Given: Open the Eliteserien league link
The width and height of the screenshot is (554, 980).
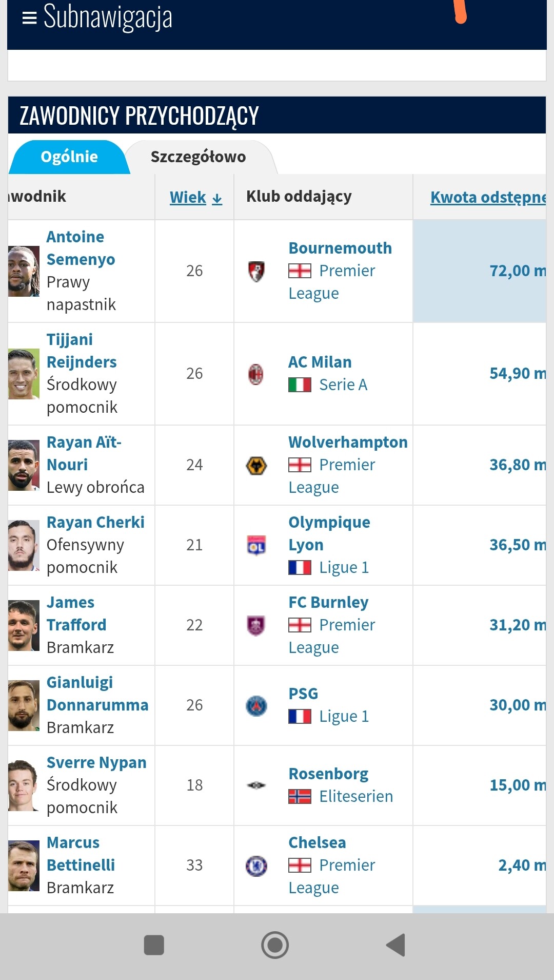Looking at the screenshot, I should [356, 796].
